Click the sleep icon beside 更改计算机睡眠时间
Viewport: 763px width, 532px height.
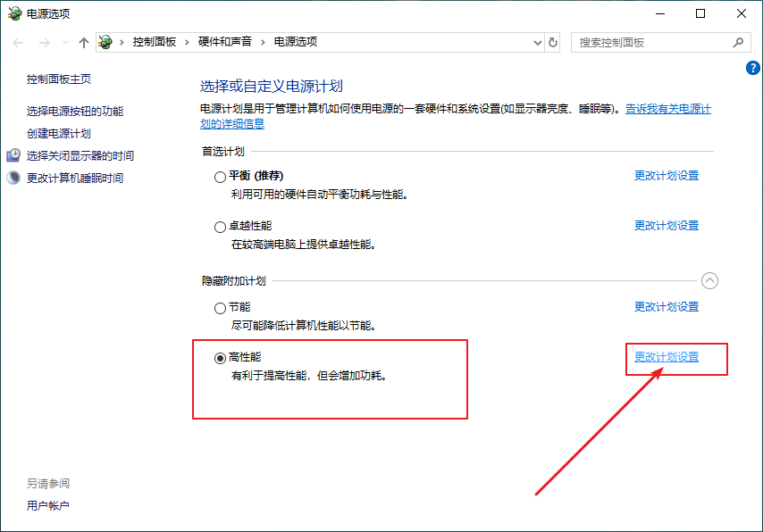click(x=14, y=177)
